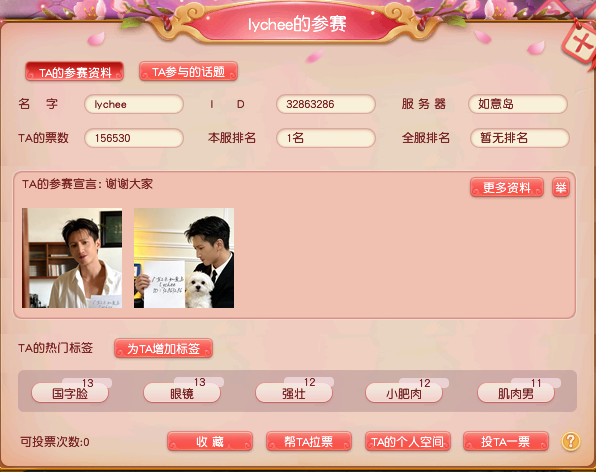
Task: Select the 眼镜 tag
Action: click(x=182, y=393)
